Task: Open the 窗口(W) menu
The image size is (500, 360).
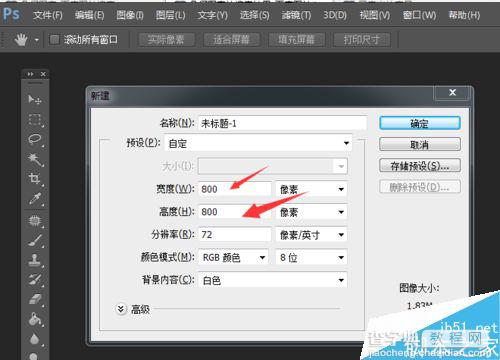Action: [419, 15]
